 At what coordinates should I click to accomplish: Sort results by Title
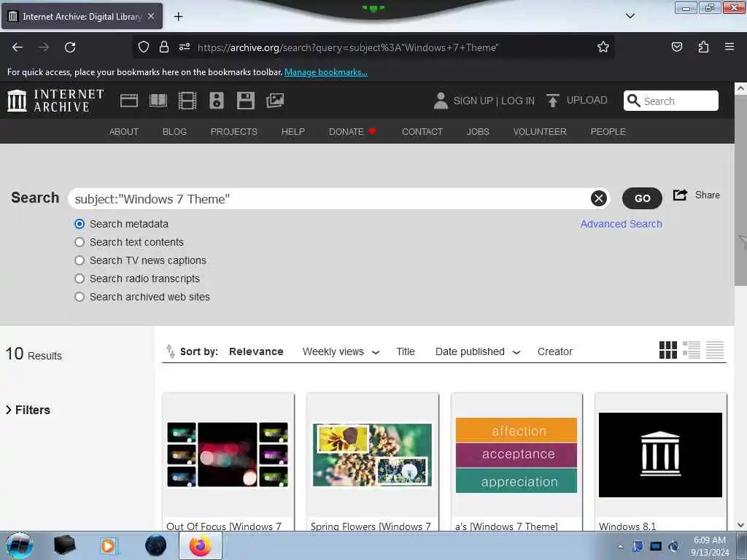pos(406,351)
